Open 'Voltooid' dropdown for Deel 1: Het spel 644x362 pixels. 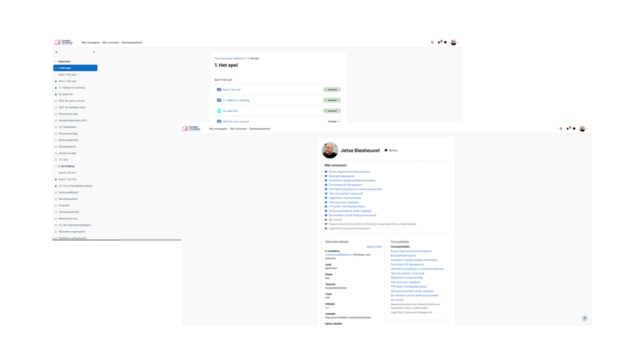(x=332, y=90)
